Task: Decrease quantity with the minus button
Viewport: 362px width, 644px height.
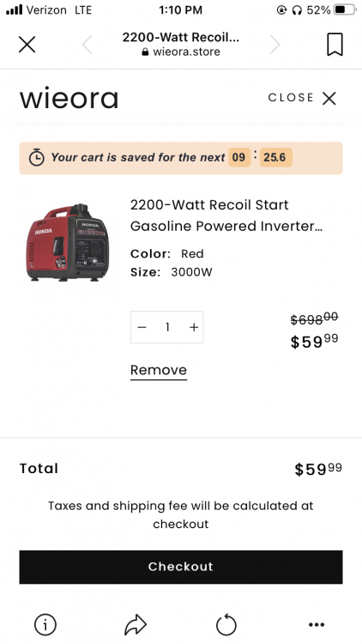Action: pos(142,327)
